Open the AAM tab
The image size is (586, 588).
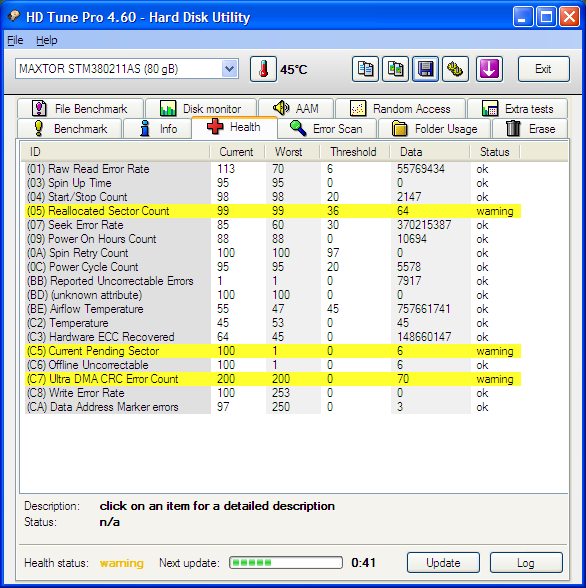click(296, 109)
